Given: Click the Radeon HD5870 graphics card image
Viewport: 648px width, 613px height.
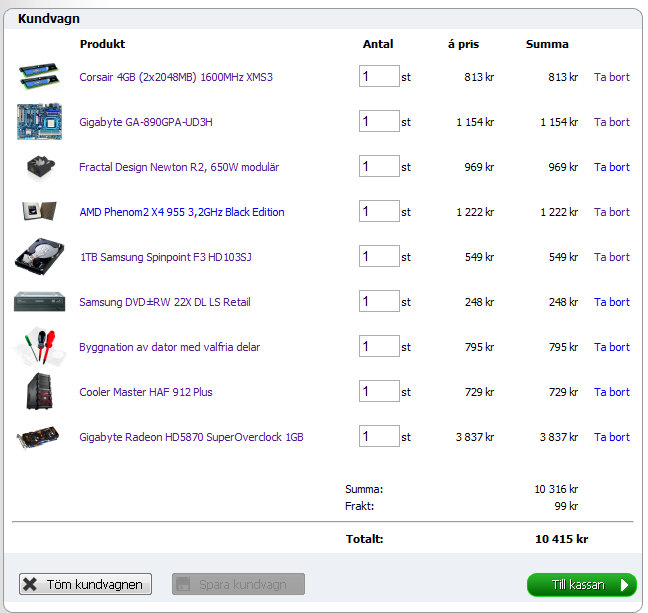Looking at the screenshot, I should tap(39, 437).
